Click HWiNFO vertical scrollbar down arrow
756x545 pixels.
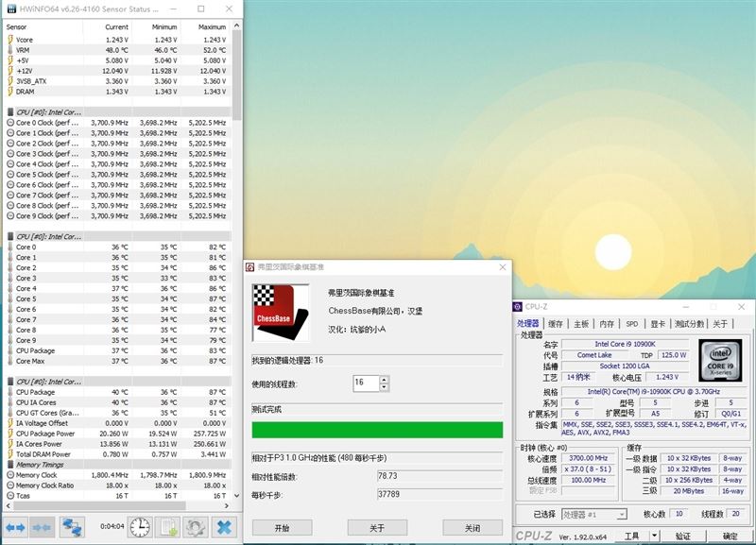click(x=237, y=495)
